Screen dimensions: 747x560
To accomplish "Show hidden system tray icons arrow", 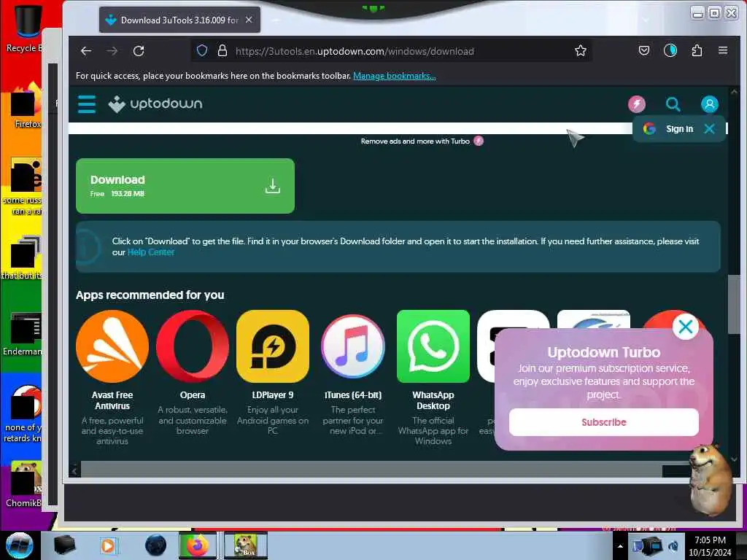I will point(620,546).
